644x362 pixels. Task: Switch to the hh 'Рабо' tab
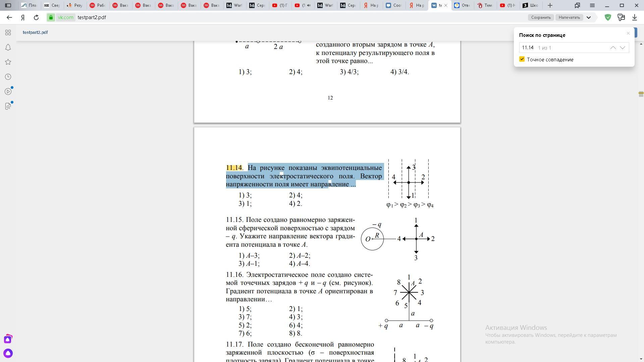[98, 5]
